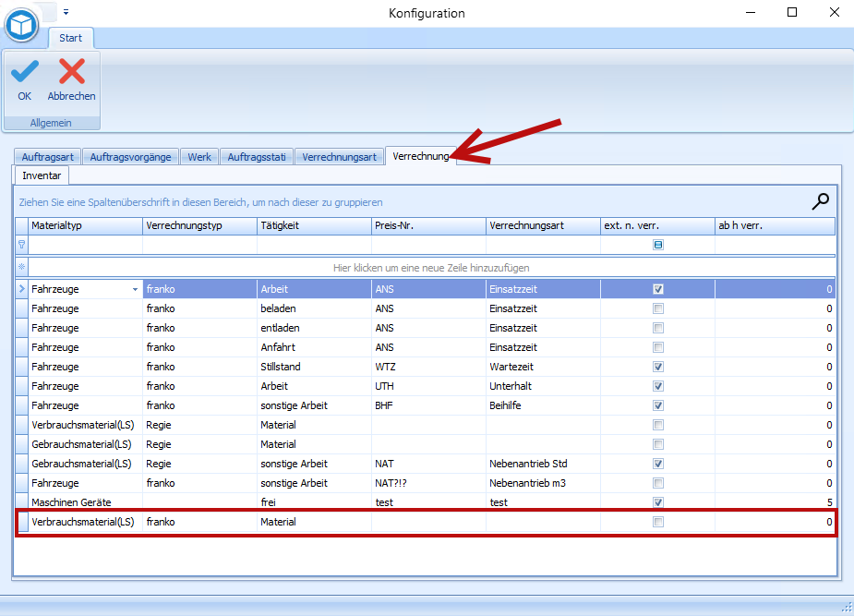This screenshot has width=854, height=616.
Task: Select the Auftragsvorgänge tab
Action: (130, 157)
